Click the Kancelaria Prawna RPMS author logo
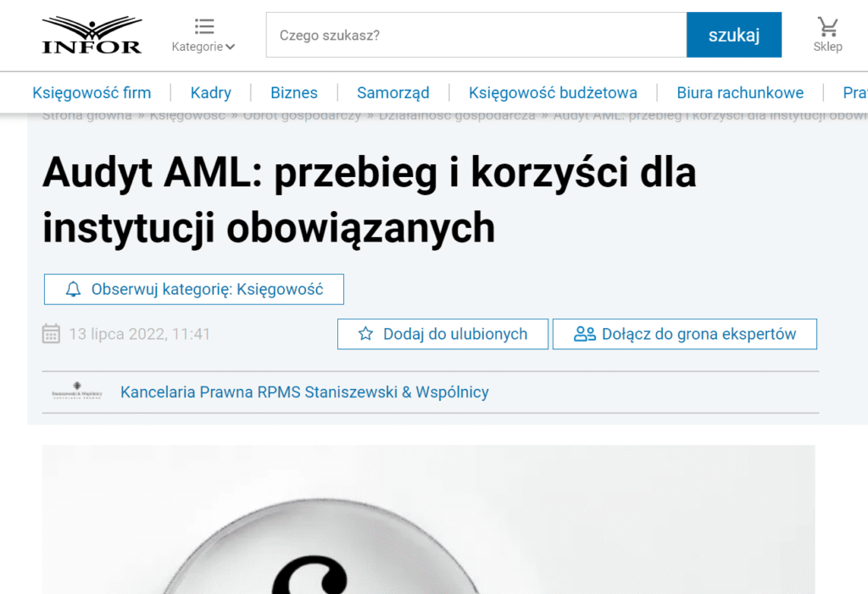The height and width of the screenshot is (594, 868). [x=76, y=392]
